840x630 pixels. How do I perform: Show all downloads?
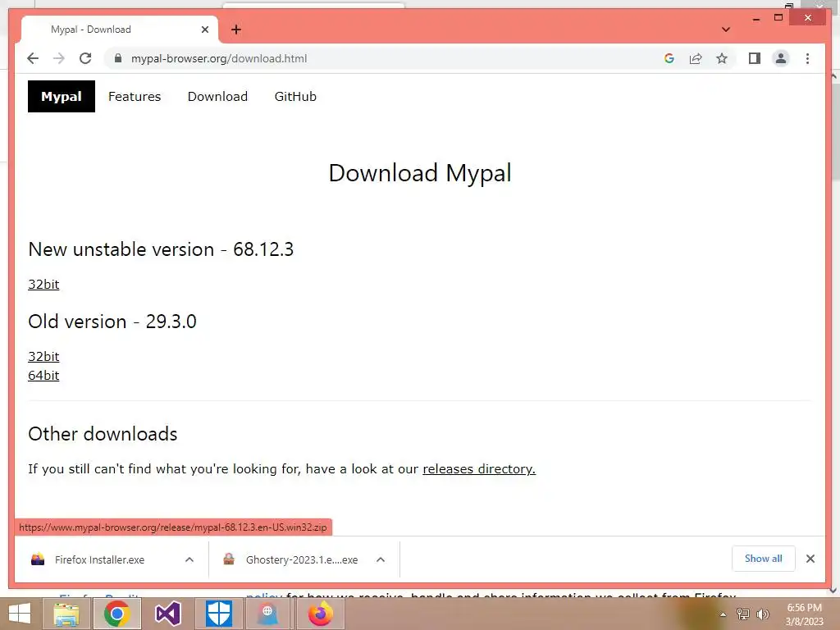click(x=764, y=559)
